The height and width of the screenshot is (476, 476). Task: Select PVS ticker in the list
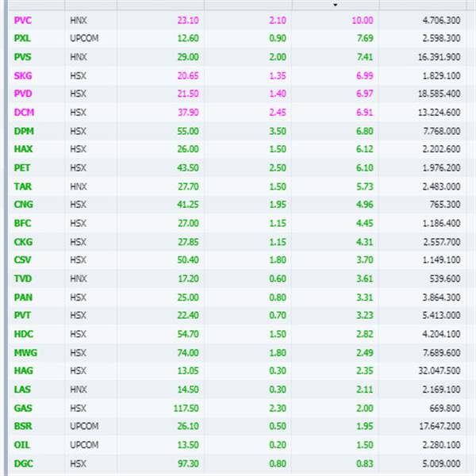23,57
